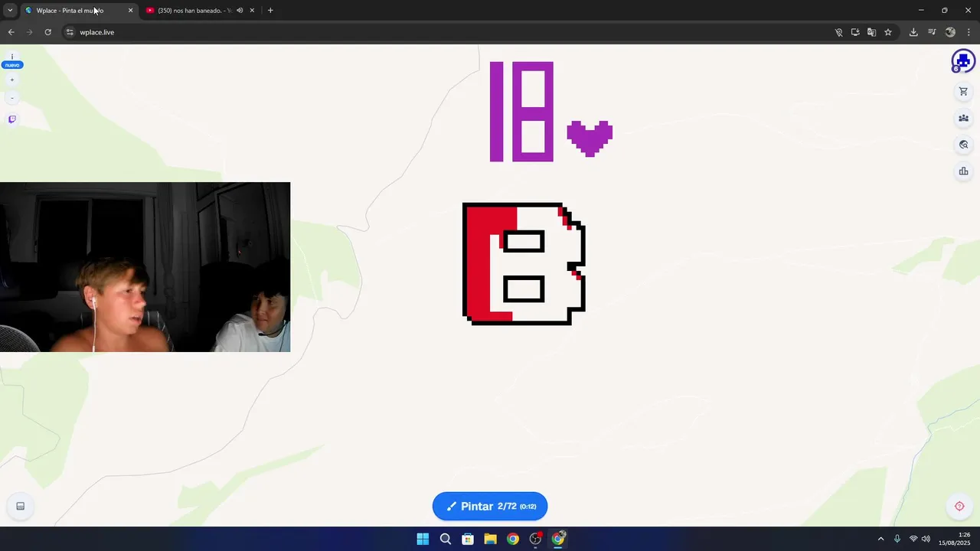The width and height of the screenshot is (980, 551).
Task: Open the info button with nuevo badge
Action: (x=12, y=60)
